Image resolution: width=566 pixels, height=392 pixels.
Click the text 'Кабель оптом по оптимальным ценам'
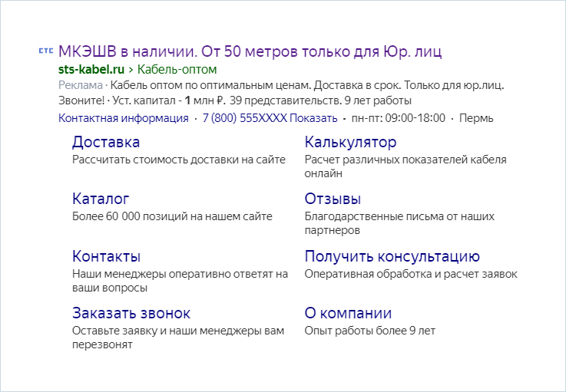210,85
